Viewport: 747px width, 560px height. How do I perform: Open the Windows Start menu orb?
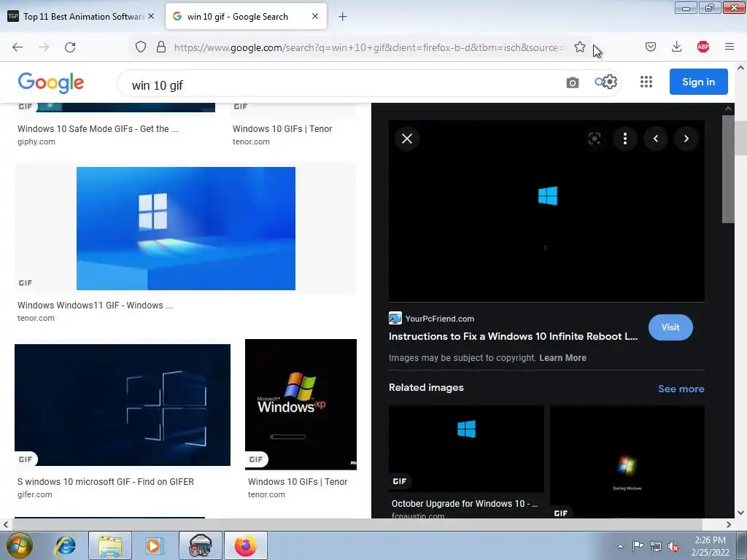click(19, 545)
